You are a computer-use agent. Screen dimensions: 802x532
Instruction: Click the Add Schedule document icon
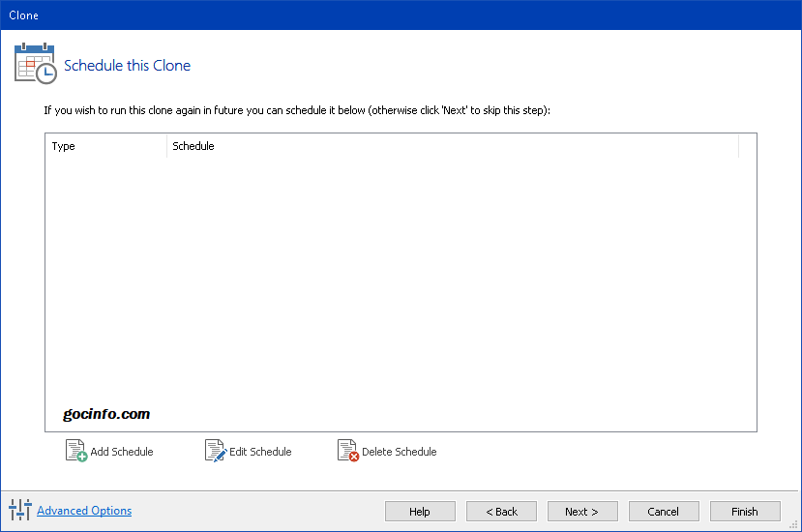pos(75,451)
